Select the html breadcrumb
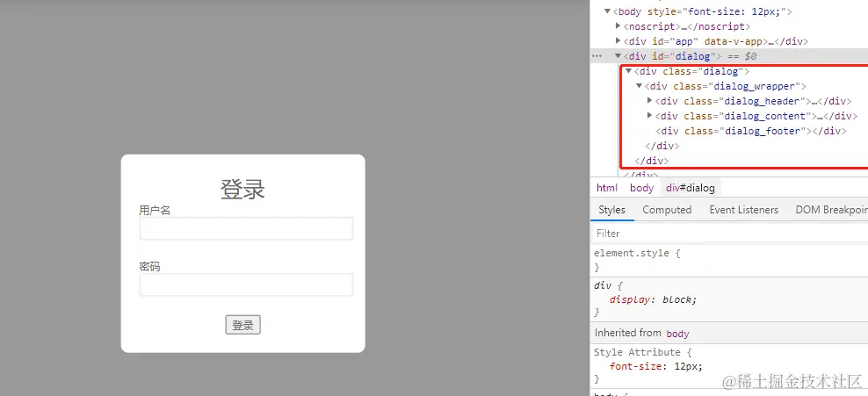 (607, 188)
